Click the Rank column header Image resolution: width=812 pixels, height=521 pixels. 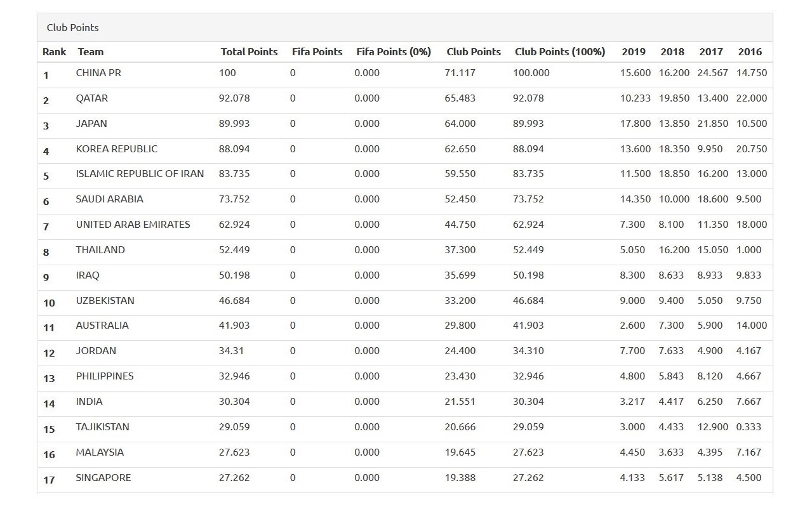(54, 52)
